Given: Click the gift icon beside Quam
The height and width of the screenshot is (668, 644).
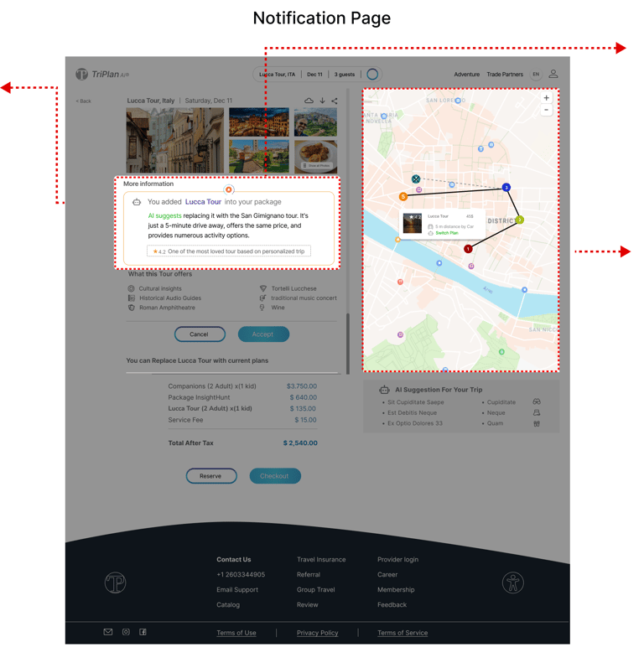Looking at the screenshot, I should point(537,423).
